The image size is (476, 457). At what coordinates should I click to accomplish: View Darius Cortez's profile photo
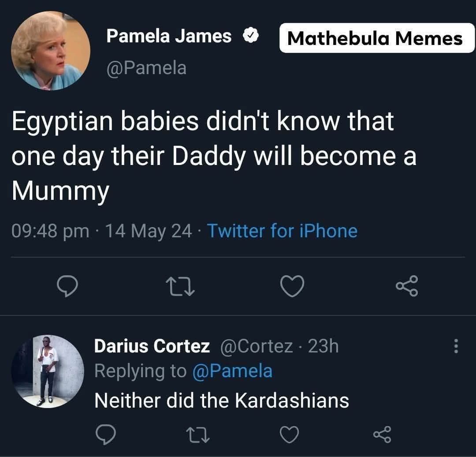tap(48, 371)
